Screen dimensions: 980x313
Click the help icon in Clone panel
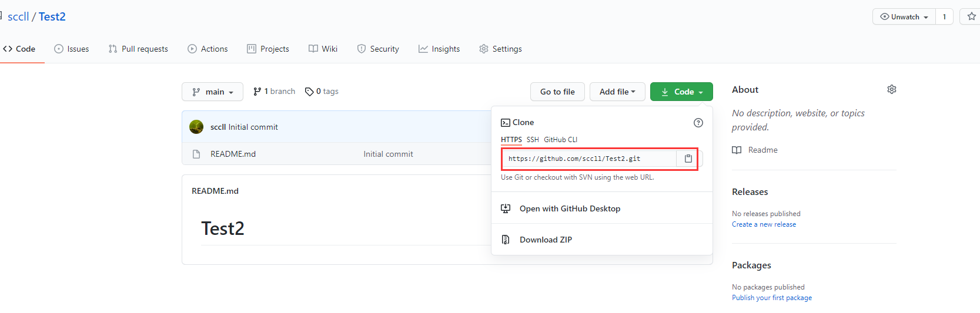[698, 123]
